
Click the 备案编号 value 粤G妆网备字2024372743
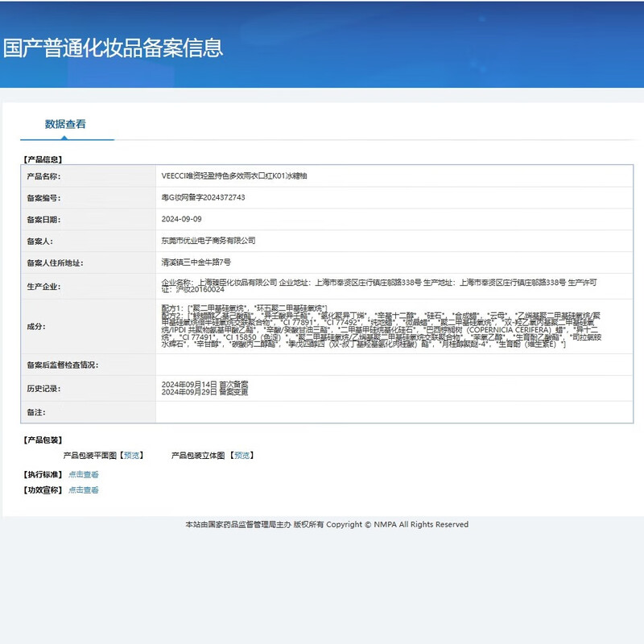pos(203,197)
